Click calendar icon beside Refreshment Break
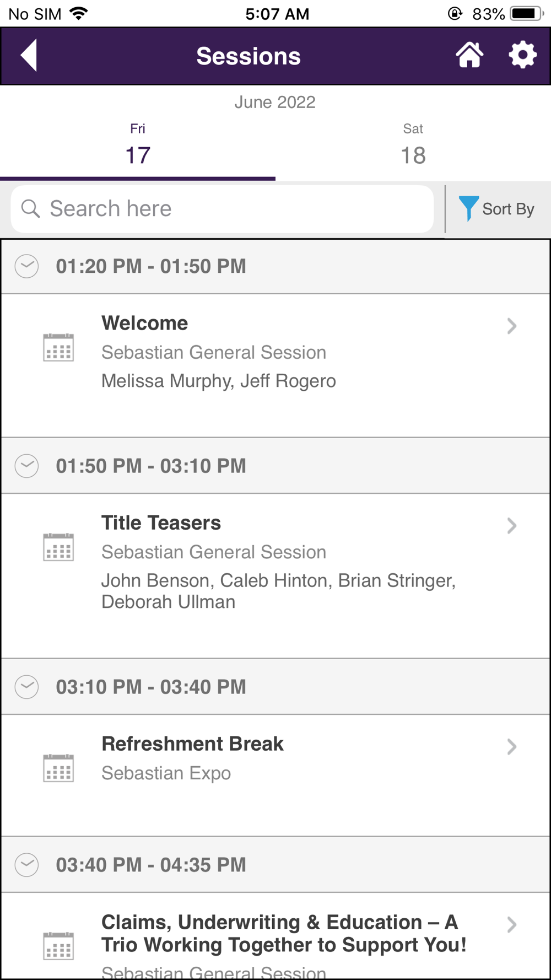The height and width of the screenshot is (980, 551). 58,768
